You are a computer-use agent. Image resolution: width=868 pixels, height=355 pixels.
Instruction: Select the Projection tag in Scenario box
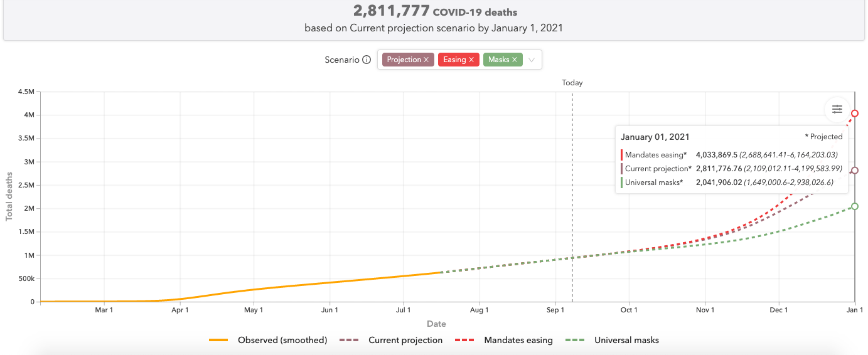(404, 60)
